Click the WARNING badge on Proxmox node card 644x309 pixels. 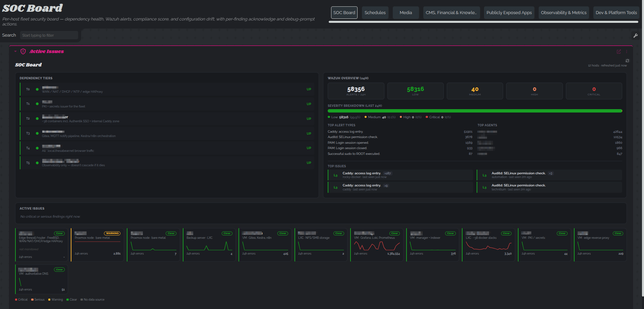pos(112,233)
